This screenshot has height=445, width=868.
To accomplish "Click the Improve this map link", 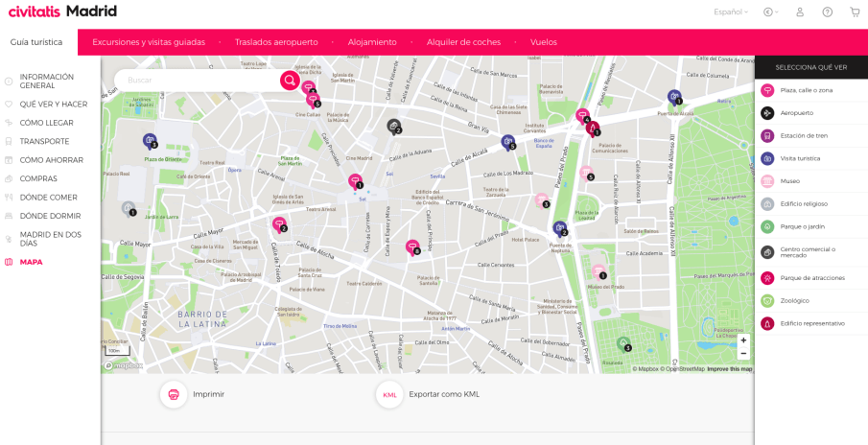I will click(729, 369).
